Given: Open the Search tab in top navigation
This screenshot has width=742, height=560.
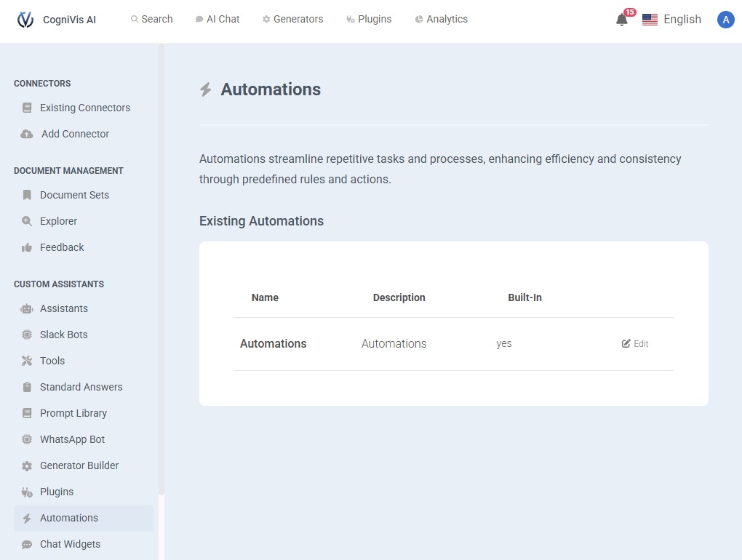Looking at the screenshot, I should coord(151,19).
